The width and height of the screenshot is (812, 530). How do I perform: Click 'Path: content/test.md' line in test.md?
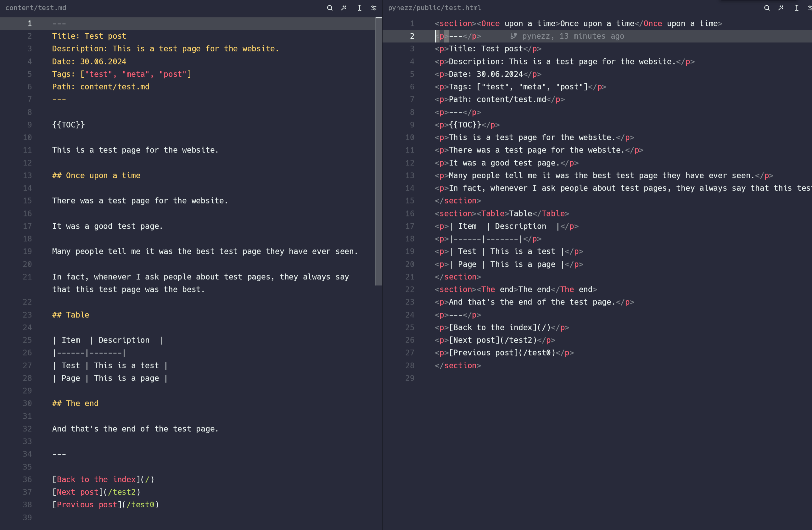point(101,86)
